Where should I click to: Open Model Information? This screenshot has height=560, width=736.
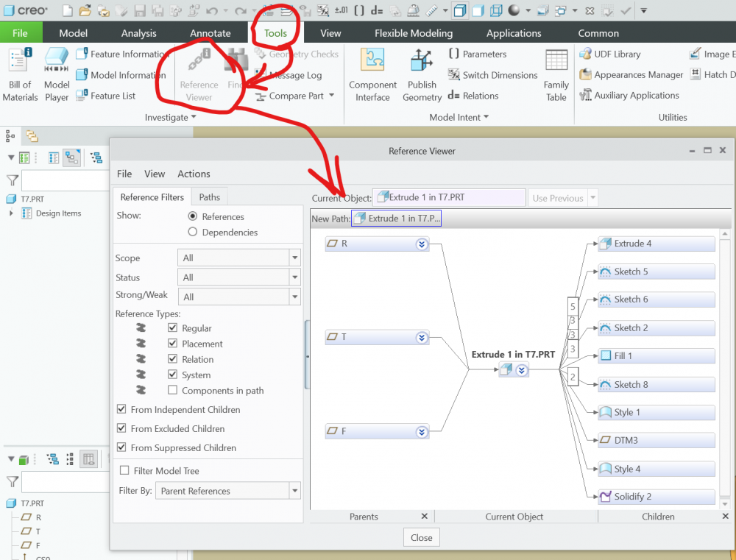pos(121,74)
